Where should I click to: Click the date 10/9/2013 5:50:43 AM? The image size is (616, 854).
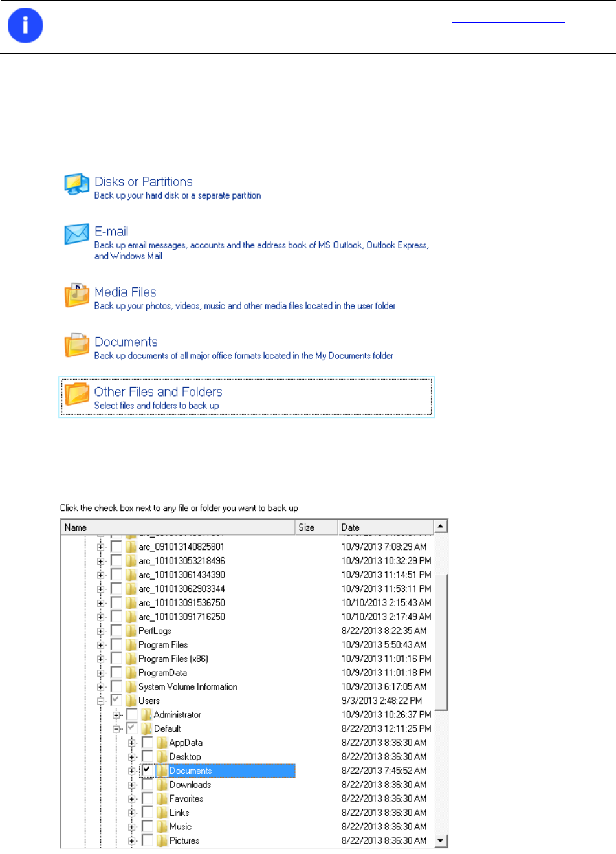[384, 645]
